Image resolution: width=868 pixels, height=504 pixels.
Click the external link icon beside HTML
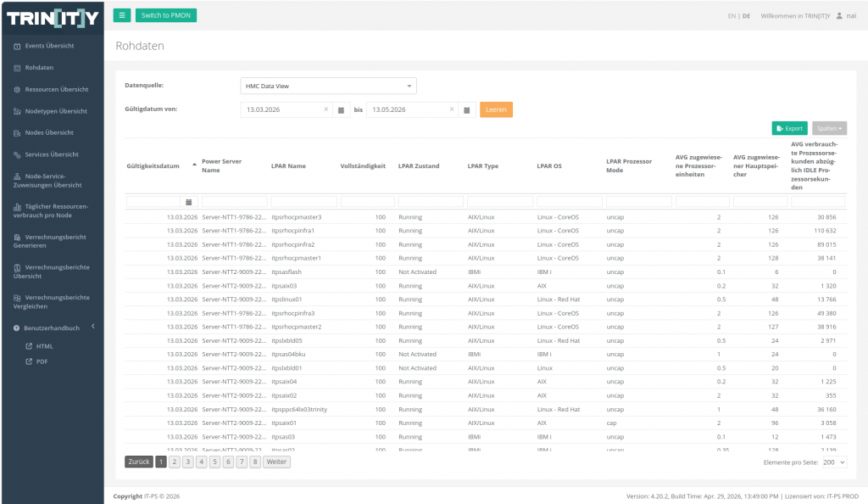point(29,346)
